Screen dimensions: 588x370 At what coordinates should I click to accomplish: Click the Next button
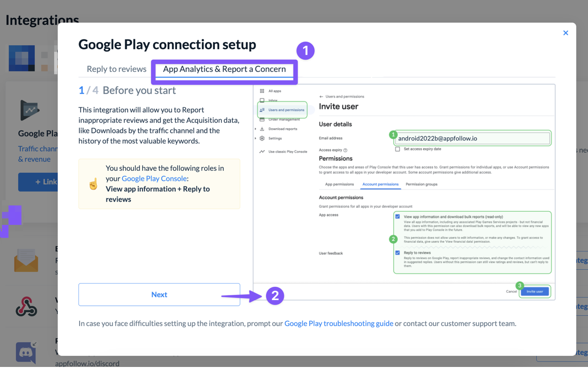click(x=159, y=294)
